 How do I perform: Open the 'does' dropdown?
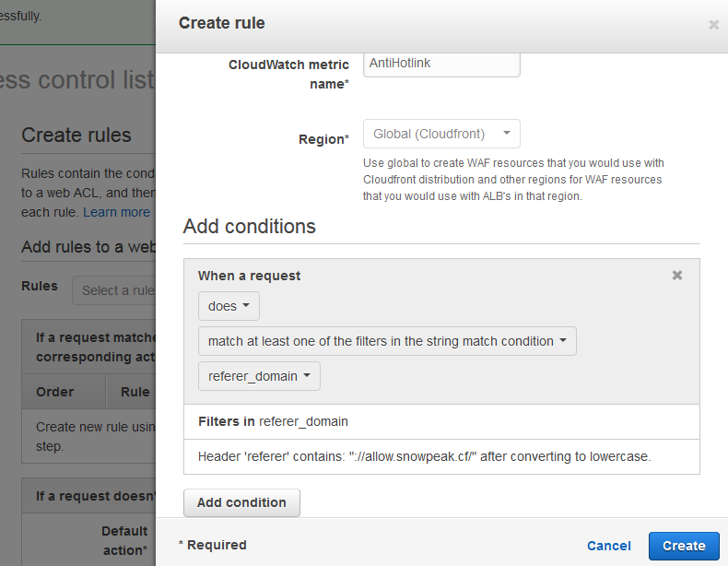coord(229,306)
